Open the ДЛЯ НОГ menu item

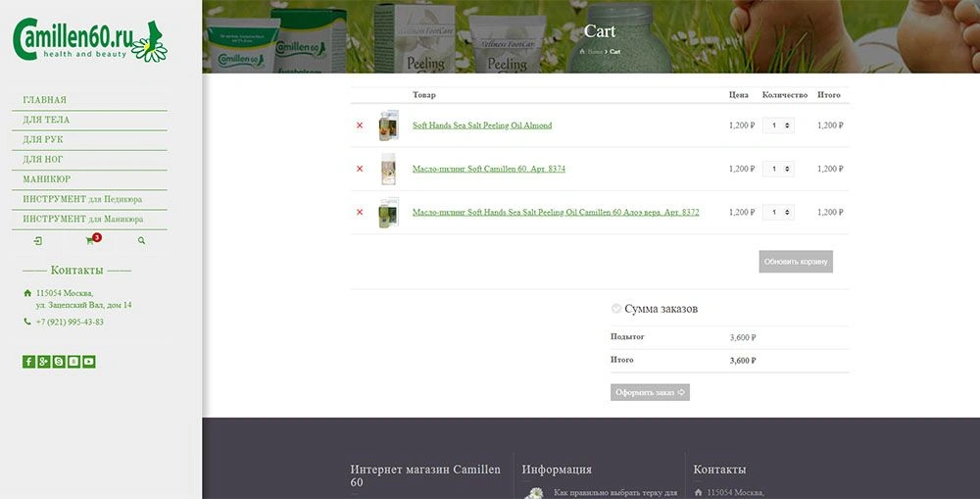[x=43, y=159]
